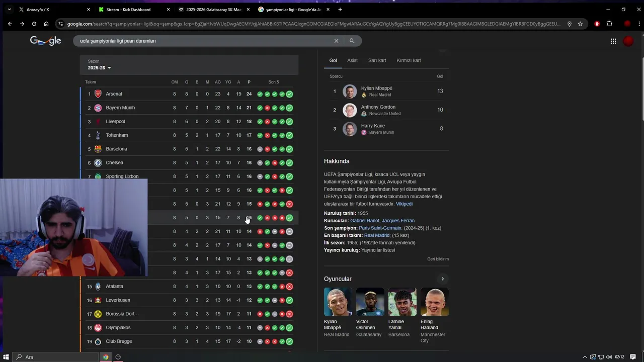The width and height of the screenshot is (644, 362).
Task: Open the Real Madrid most-successful-team link
Action: point(377,235)
